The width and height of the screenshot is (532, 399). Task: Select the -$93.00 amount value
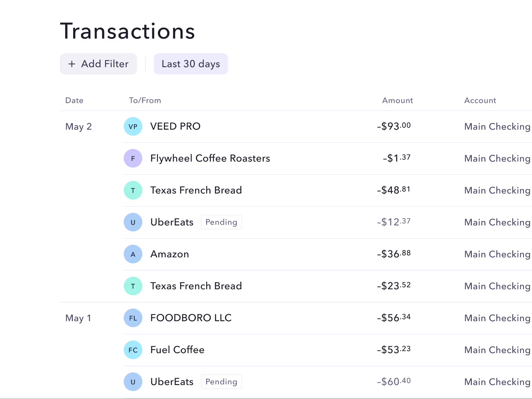click(x=394, y=126)
